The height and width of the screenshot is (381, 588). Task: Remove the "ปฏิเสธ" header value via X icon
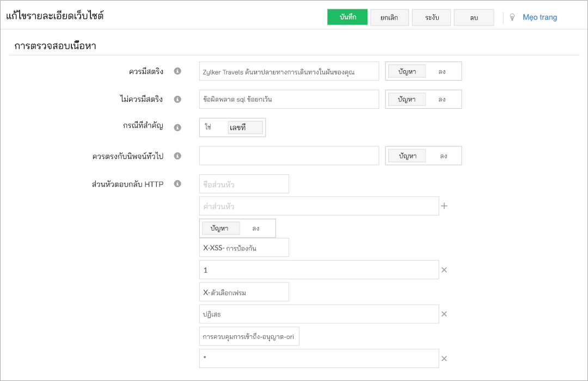(x=444, y=314)
